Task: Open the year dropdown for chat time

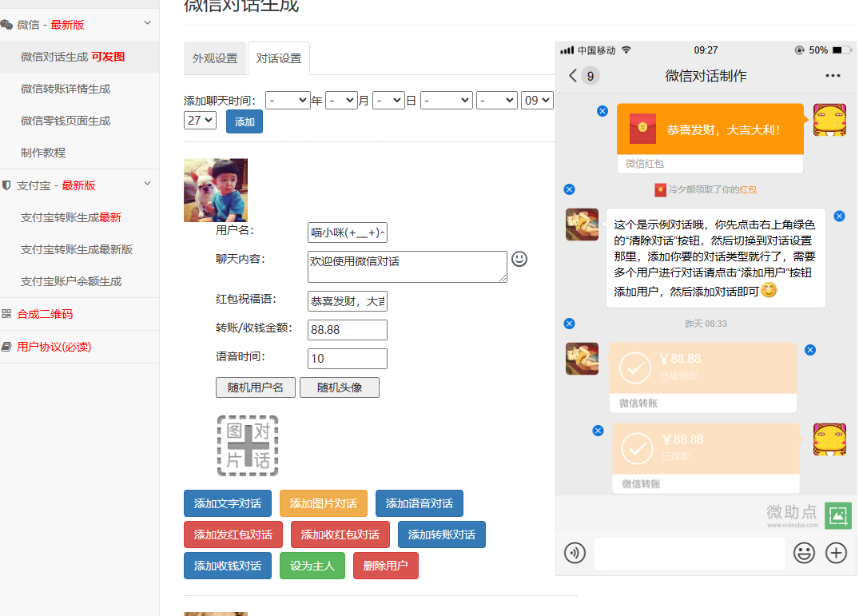Action: pyautogui.click(x=288, y=100)
